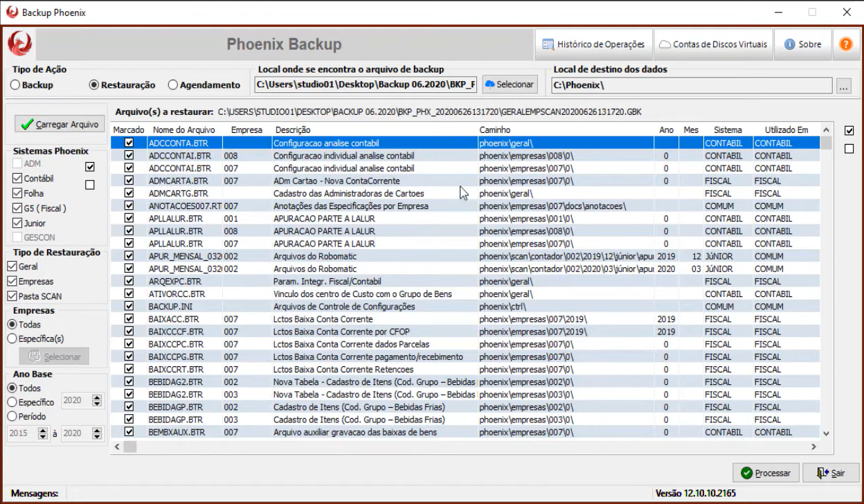
Task: Click the Processar button
Action: (x=766, y=473)
